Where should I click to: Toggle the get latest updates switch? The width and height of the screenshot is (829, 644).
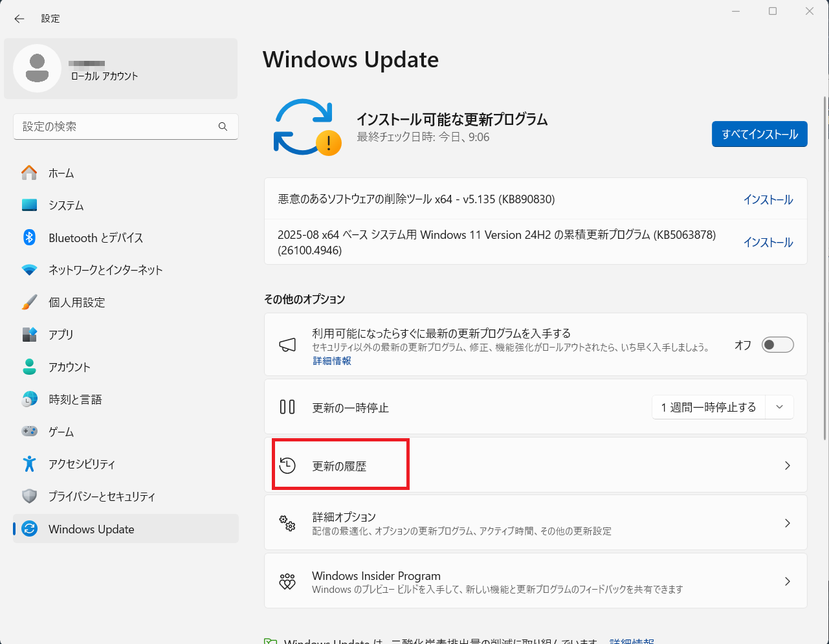click(x=777, y=345)
